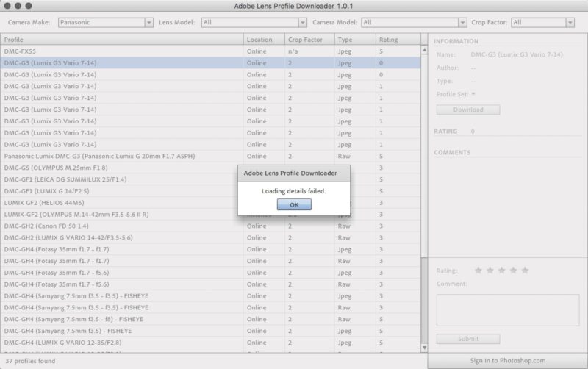Select the DMC-FX55 profile row
The image size is (588, 369).
point(210,51)
